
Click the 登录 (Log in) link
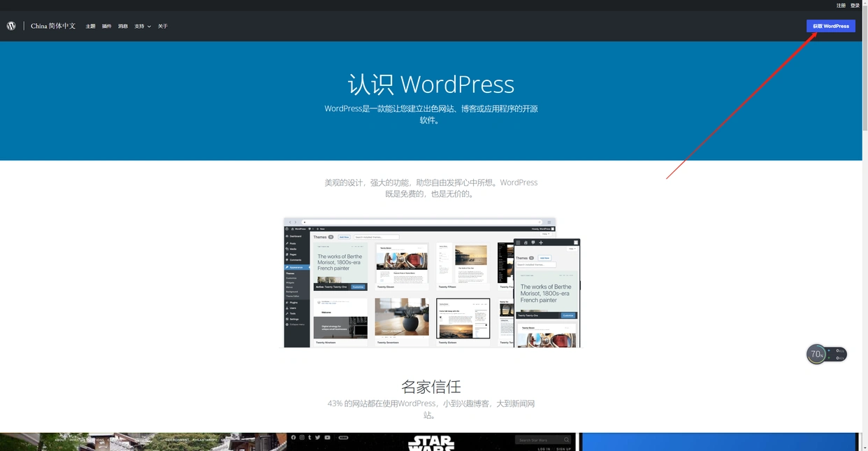(855, 6)
